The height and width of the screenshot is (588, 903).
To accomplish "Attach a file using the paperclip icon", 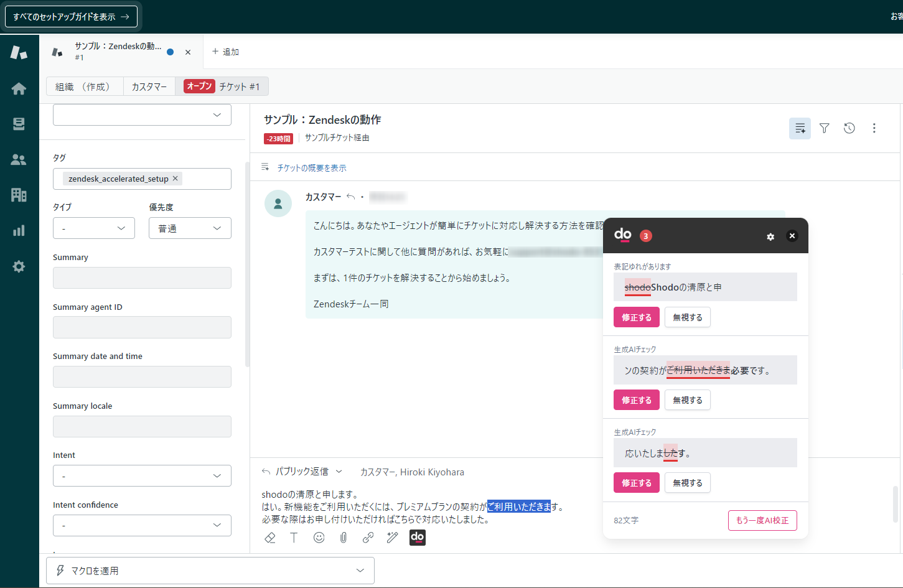I will point(343,537).
